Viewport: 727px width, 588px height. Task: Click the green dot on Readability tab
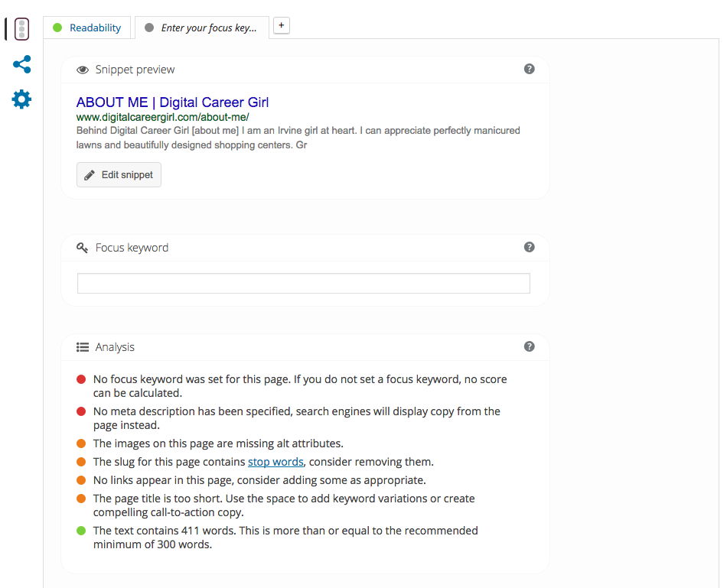pyautogui.click(x=57, y=28)
